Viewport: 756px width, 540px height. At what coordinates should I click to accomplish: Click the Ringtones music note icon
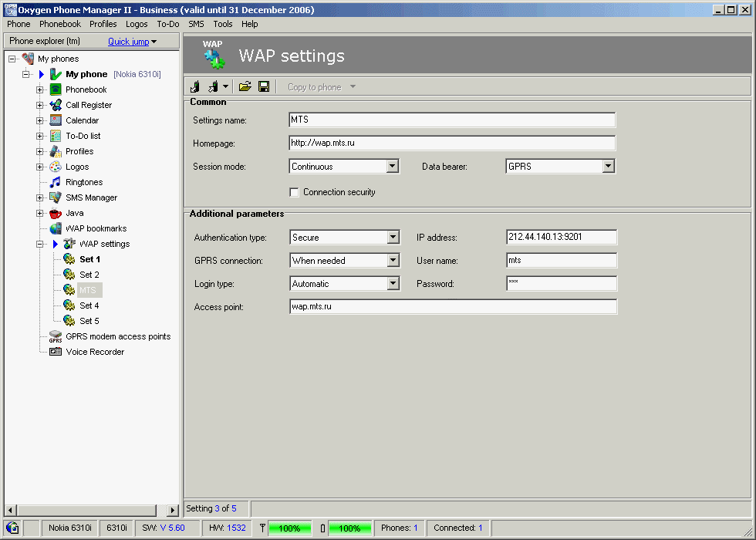pyautogui.click(x=56, y=182)
